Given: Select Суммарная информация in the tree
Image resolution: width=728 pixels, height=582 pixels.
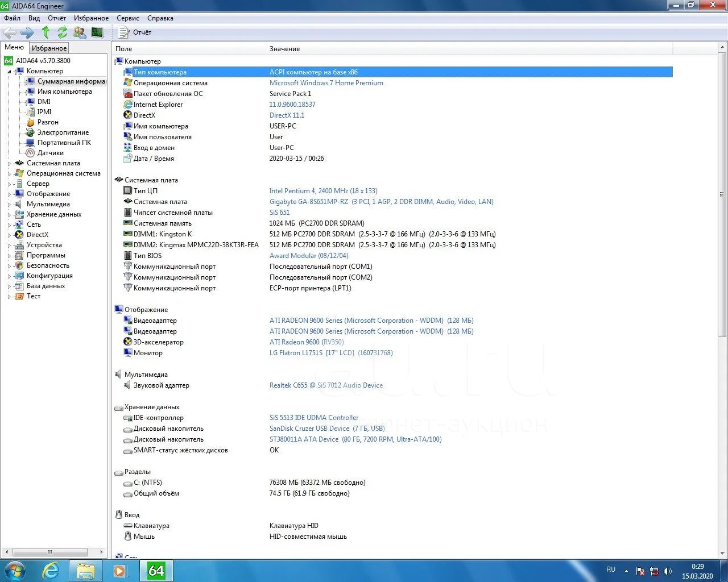Looking at the screenshot, I should tap(72, 81).
